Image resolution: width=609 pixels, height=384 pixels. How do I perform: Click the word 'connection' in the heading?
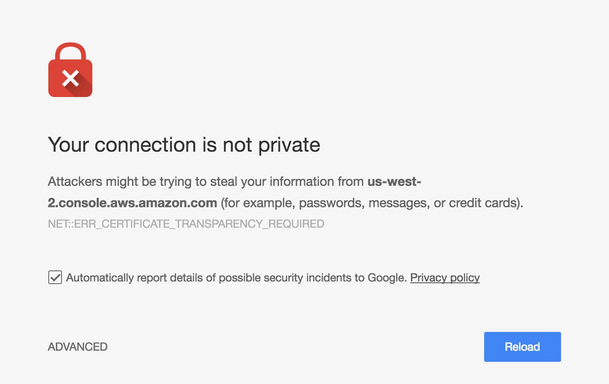[145, 145]
